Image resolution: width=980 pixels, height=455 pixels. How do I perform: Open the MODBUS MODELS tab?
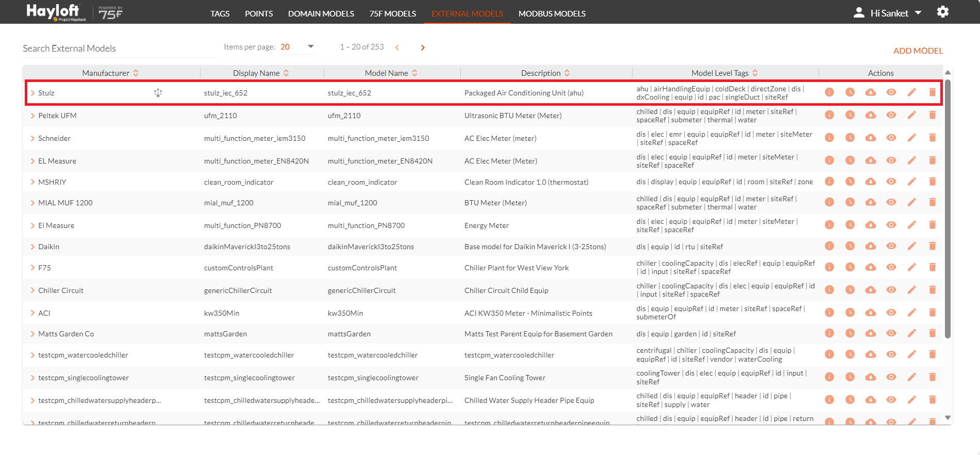[x=552, y=13]
